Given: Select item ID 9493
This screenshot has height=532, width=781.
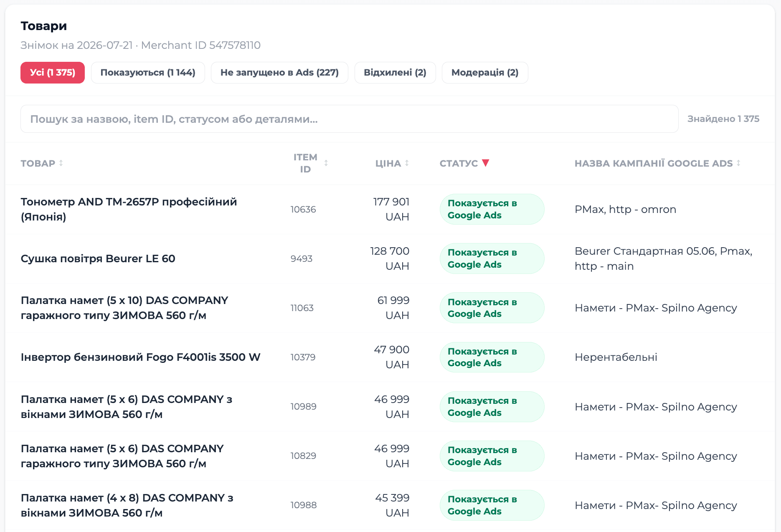Looking at the screenshot, I should (x=302, y=258).
